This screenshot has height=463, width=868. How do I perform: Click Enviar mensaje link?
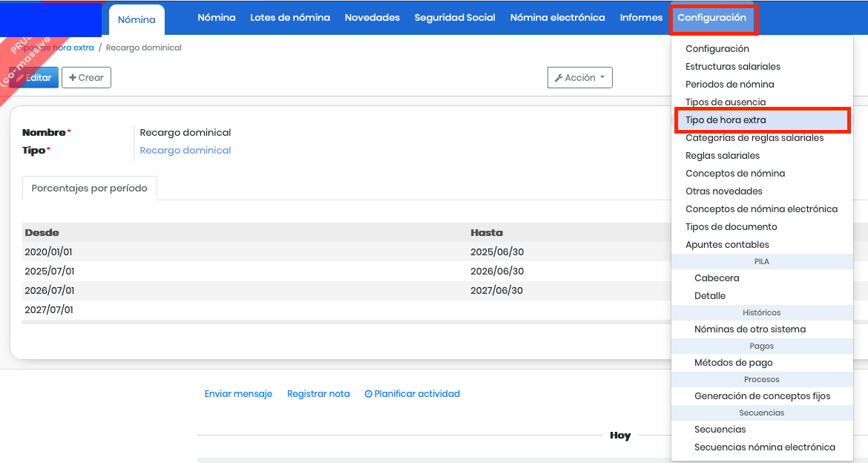(238, 394)
